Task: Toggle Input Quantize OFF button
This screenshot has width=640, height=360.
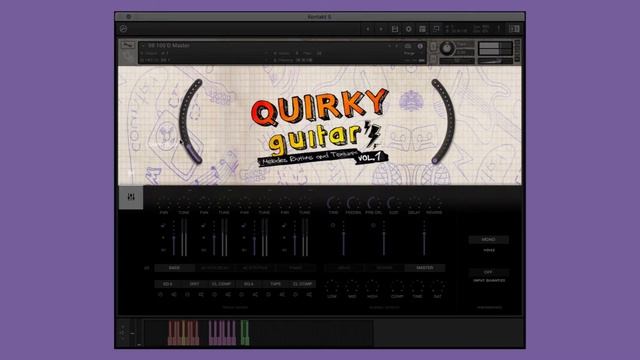Action: pyautogui.click(x=489, y=272)
